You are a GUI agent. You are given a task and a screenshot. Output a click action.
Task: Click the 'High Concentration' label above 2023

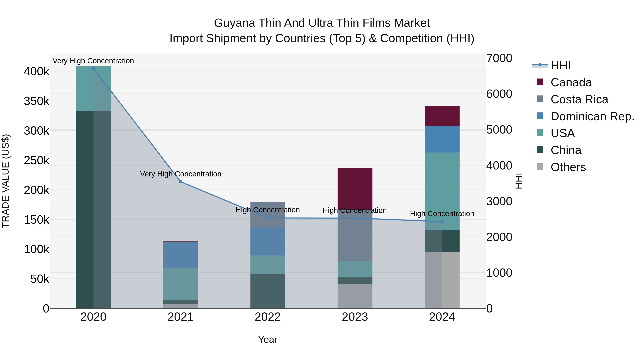click(355, 210)
